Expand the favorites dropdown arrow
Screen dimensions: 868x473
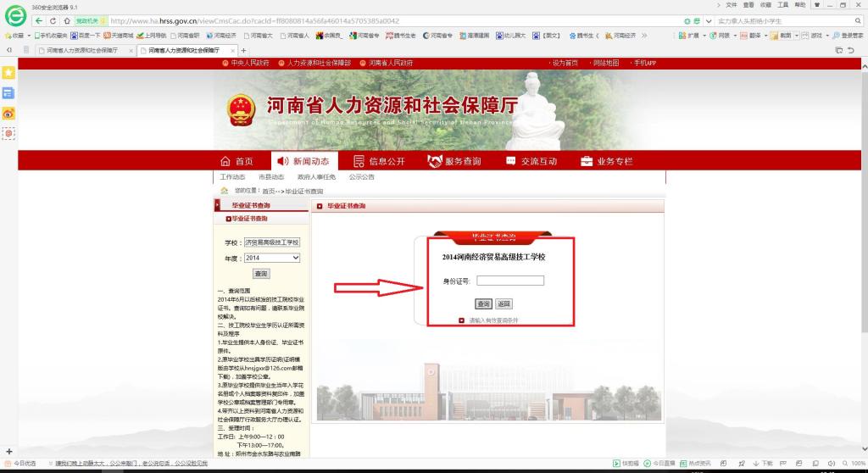click(x=29, y=36)
